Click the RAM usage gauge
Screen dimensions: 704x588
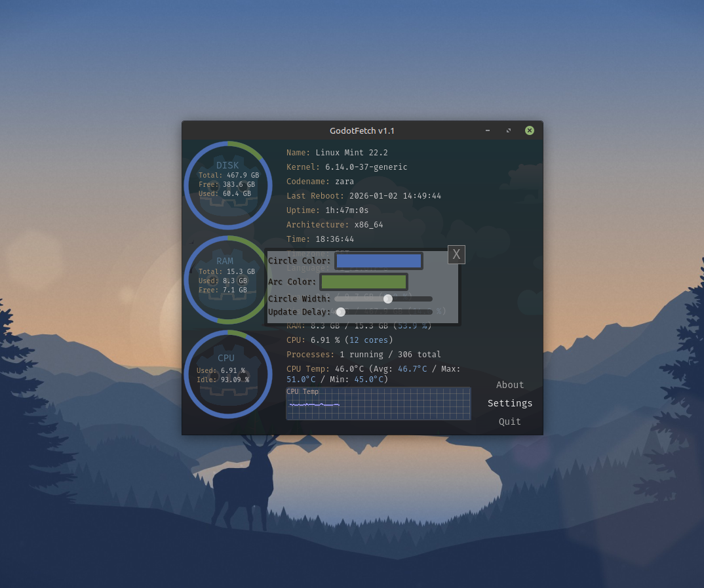click(228, 280)
